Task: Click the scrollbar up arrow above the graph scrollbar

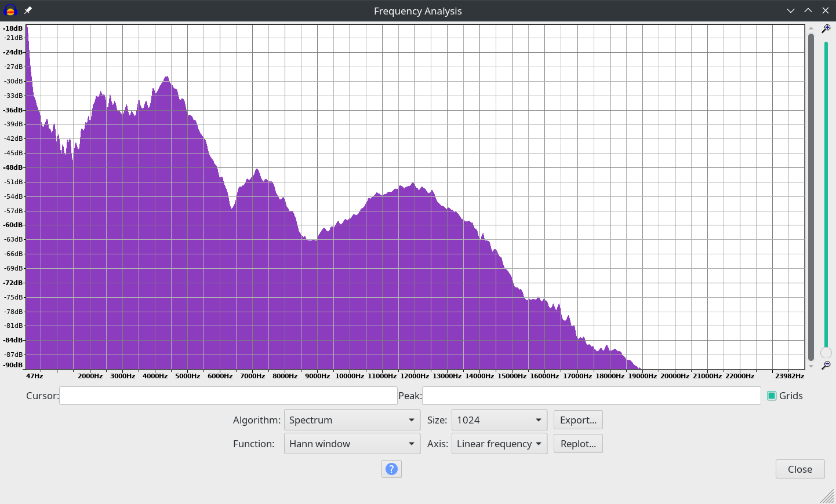Action: pos(811,28)
